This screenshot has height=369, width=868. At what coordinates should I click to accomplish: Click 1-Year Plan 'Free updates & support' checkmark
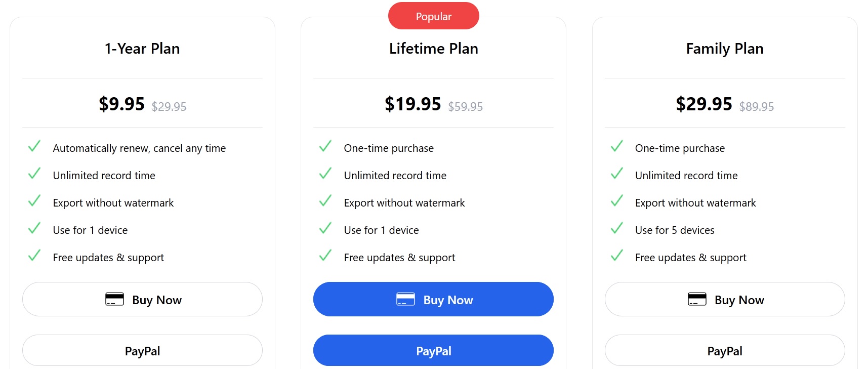tap(34, 256)
